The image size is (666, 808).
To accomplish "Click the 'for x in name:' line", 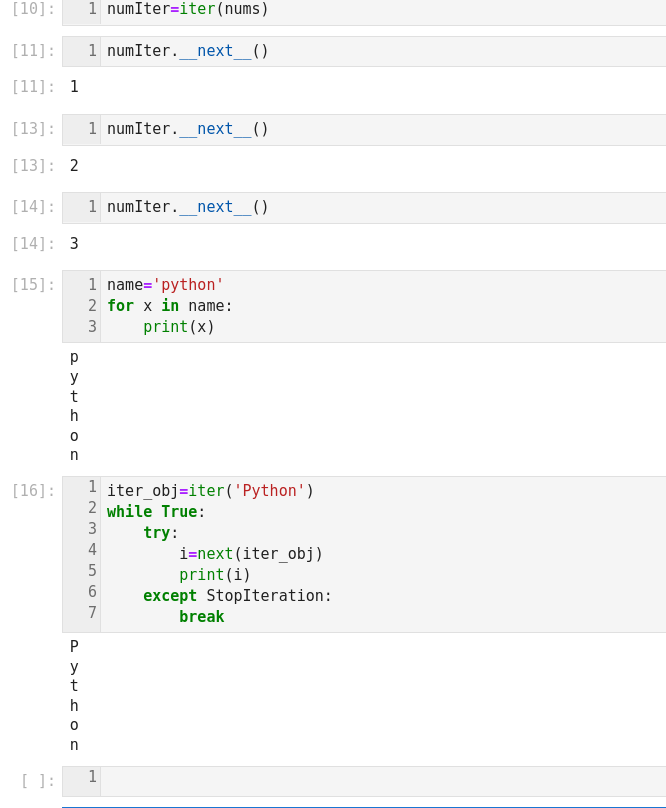I will click(170, 306).
